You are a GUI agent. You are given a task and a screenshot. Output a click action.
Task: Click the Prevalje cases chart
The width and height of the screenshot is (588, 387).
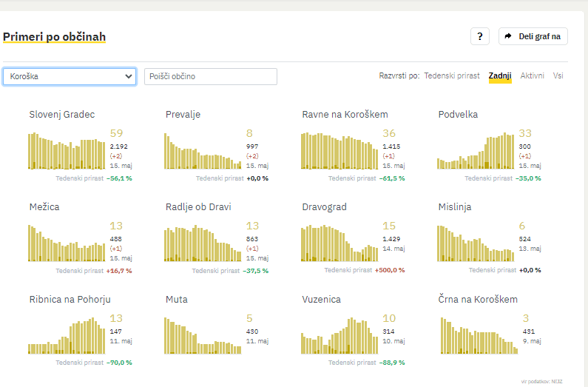pyautogui.click(x=203, y=151)
